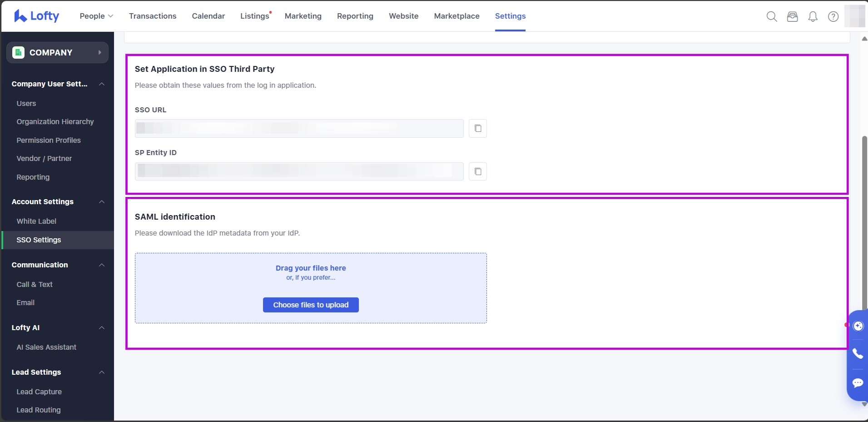Open the Marketplace tab
This screenshot has width=868, height=422.
pyautogui.click(x=456, y=16)
